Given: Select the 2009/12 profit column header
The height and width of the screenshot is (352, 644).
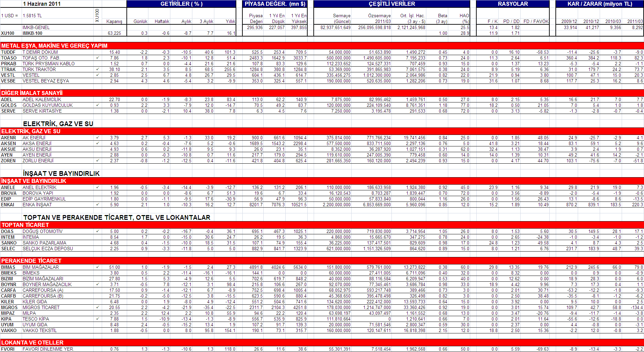Looking at the screenshot, I should tap(569, 21).
